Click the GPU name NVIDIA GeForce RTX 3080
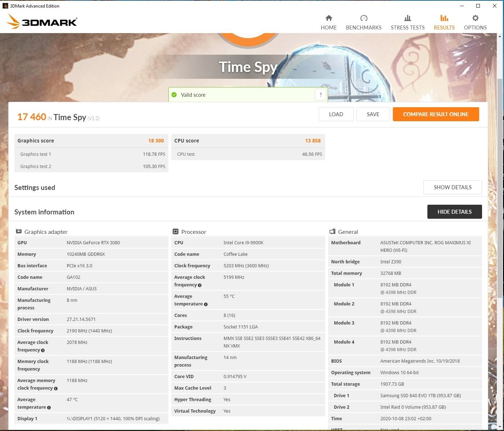Viewport: 504px width, 431px height. coord(93,242)
